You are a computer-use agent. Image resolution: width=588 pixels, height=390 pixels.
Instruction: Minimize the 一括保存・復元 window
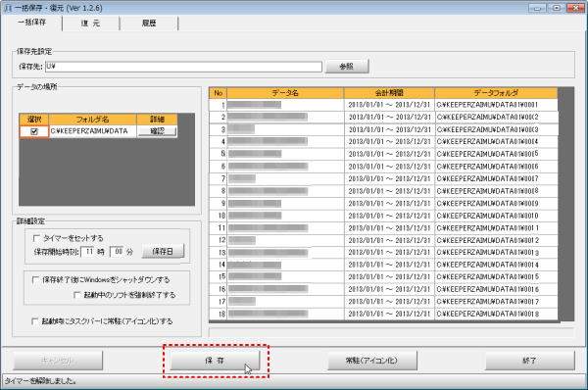[x=537, y=8]
